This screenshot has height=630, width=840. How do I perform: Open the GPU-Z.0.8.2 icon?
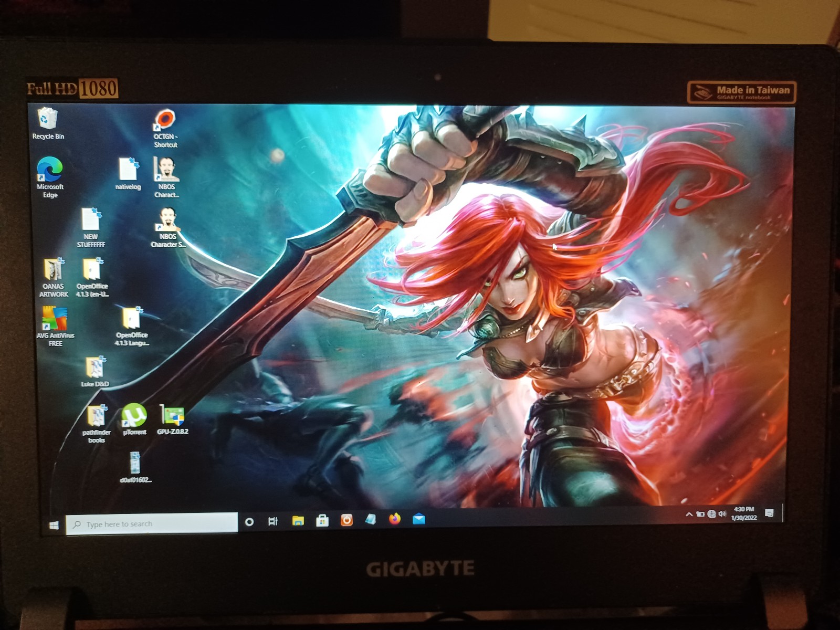[172, 419]
